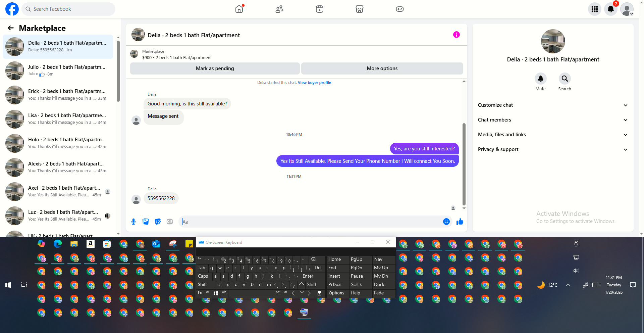
Task: Click the microphone voice clip icon
Action: coord(133,222)
